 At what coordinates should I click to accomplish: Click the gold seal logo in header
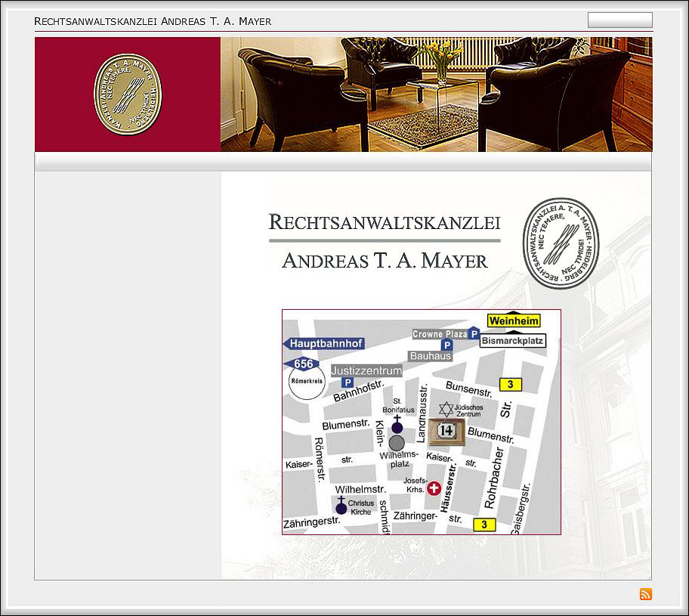(x=128, y=94)
